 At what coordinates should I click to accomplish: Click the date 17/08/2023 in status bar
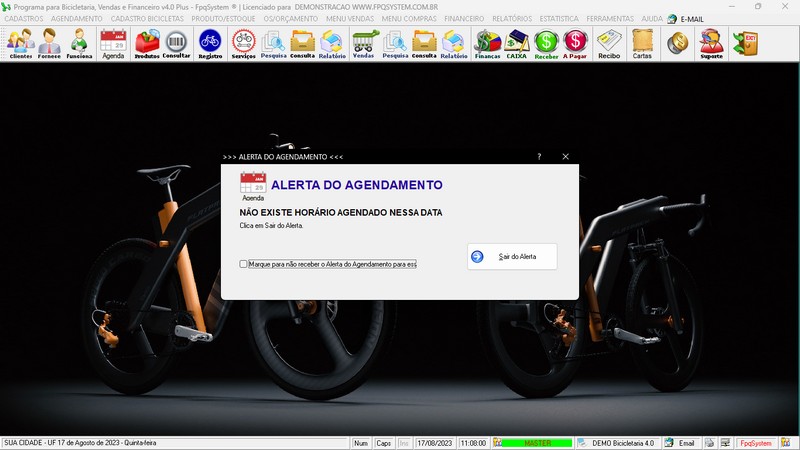pyautogui.click(x=435, y=443)
